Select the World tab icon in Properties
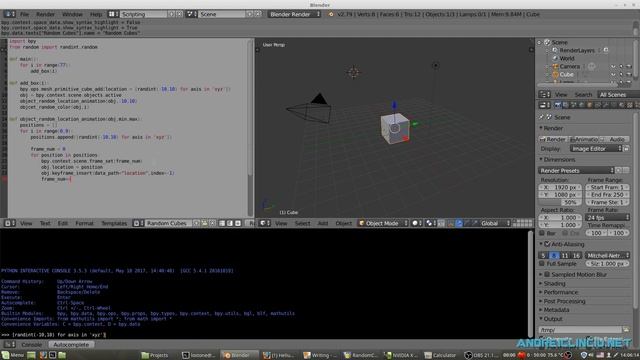This screenshot has height=360, width=640. pos(581,105)
